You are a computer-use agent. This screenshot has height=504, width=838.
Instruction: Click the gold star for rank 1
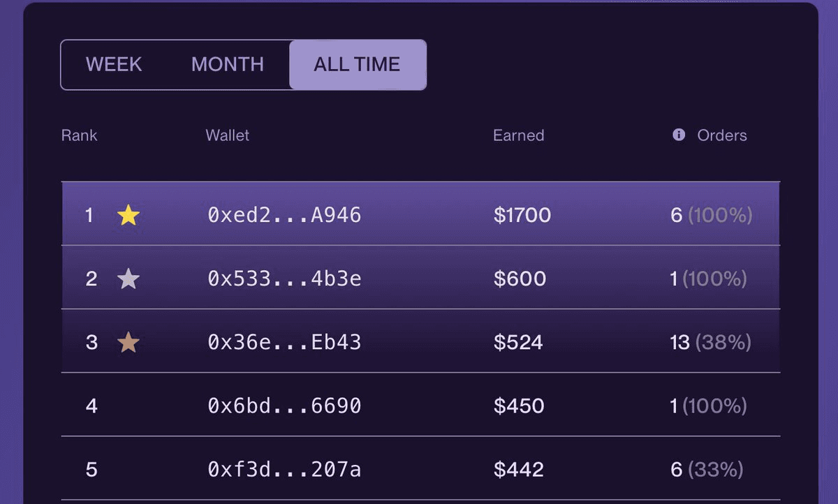(128, 215)
